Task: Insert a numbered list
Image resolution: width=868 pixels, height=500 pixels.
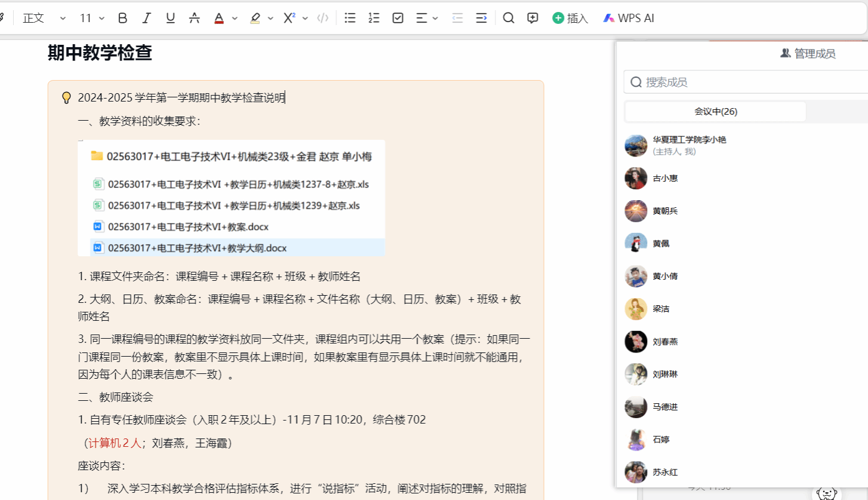Action: point(374,18)
